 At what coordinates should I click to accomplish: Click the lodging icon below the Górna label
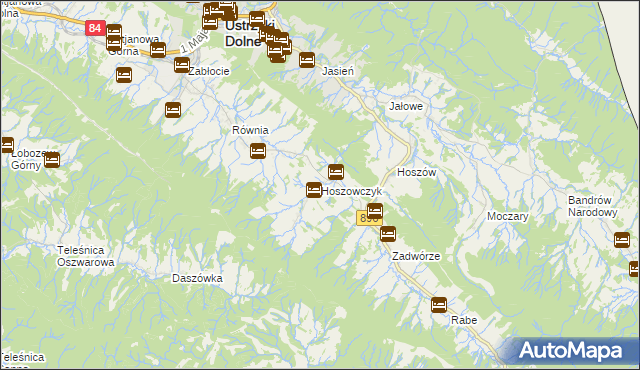(124, 75)
